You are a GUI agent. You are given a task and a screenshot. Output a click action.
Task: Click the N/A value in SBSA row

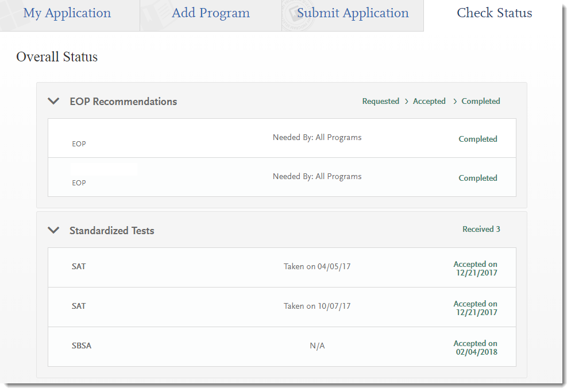(x=317, y=346)
